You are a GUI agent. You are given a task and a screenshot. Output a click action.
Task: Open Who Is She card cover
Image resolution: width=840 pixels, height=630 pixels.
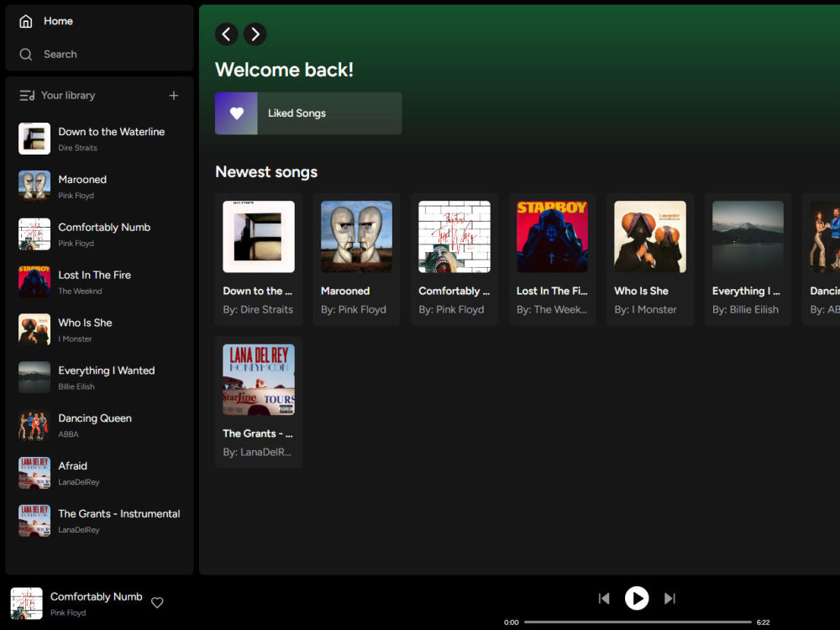click(650, 237)
